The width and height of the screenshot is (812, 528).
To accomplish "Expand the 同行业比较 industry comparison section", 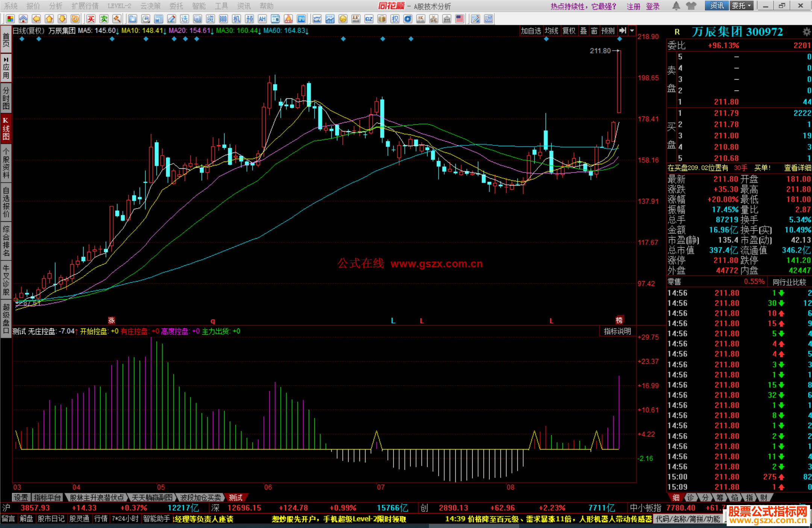I will coord(789,282).
